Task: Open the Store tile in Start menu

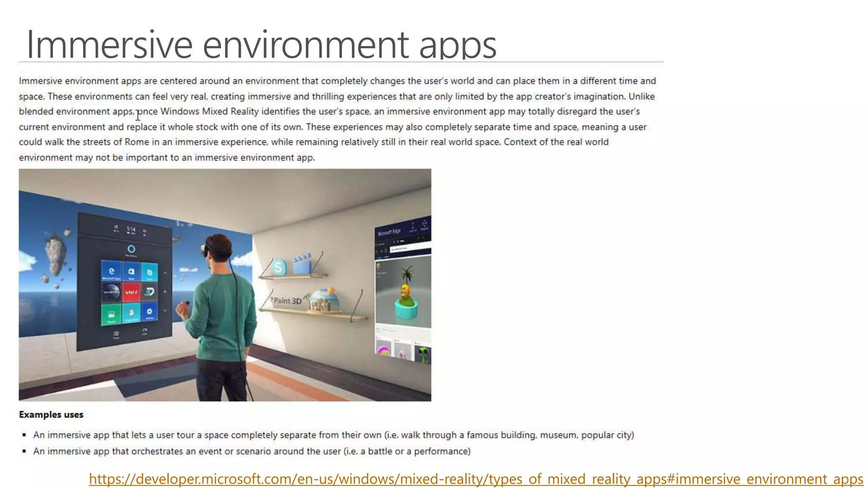Action: point(131,272)
